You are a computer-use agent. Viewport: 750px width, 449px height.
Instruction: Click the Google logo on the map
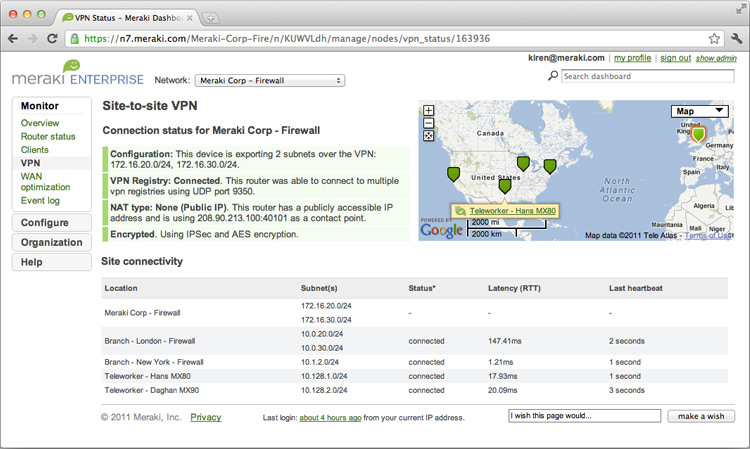(x=441, y=230)
